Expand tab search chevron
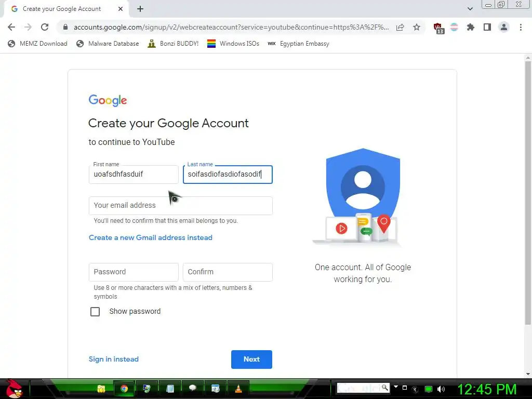 [x=470, y=9]
